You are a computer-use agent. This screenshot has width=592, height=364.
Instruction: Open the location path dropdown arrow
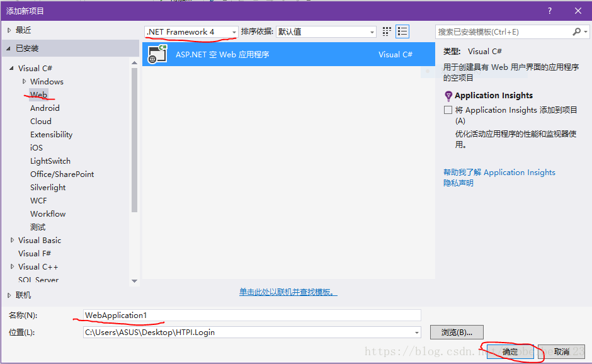click(416, 333)
